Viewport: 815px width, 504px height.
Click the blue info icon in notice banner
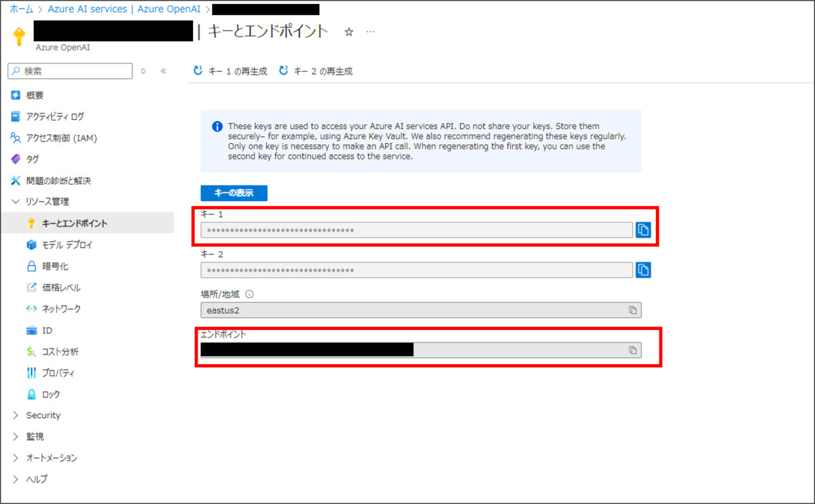[217, 126]
